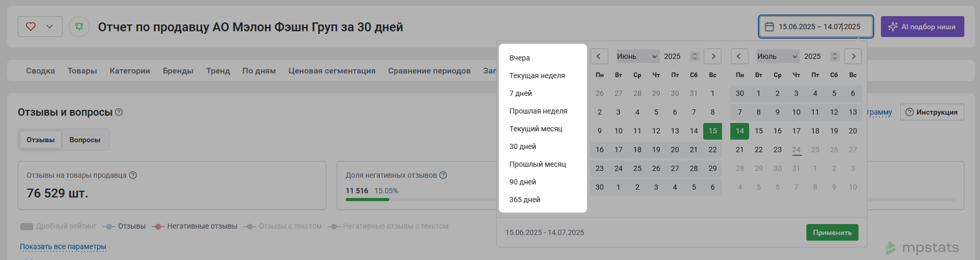Switch to the Категории tab
The width and height of the screenshot is (980, 260).
click(x=130, y=71)
